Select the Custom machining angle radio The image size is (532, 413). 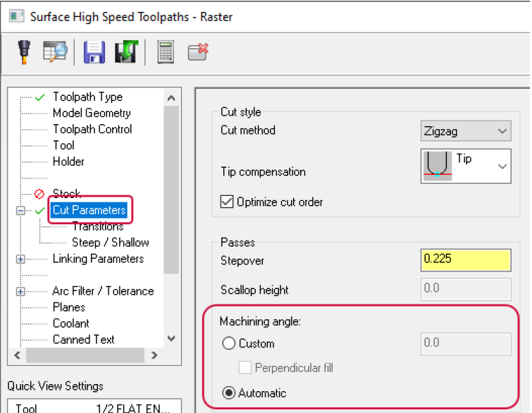click(229, 343)
